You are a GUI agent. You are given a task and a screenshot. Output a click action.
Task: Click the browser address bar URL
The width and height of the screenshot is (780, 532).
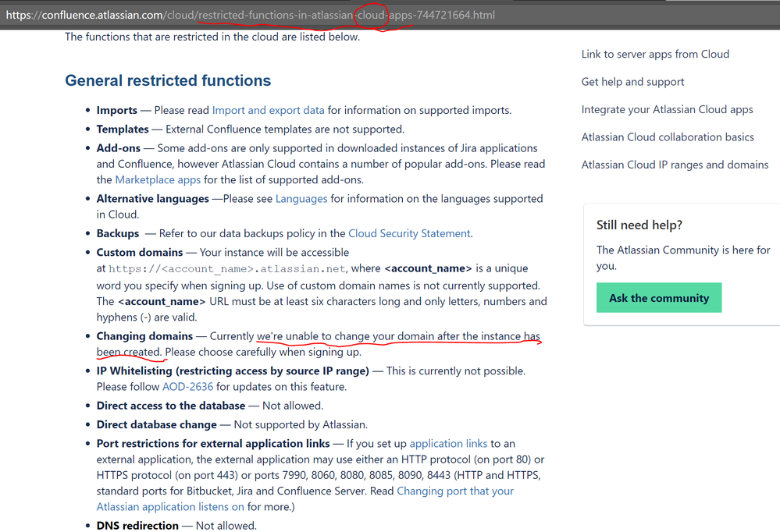click(250, 15)
